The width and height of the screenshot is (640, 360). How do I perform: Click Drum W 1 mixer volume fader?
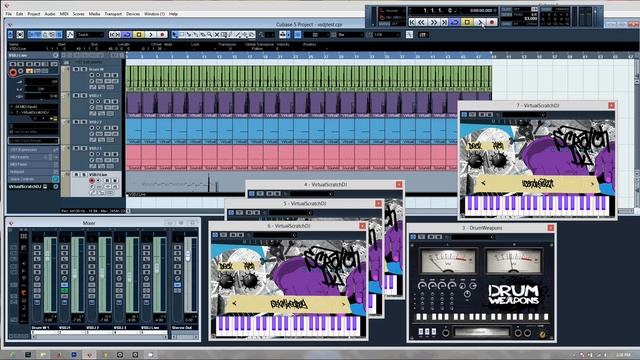pyautogui.click(x=47, y=256)
